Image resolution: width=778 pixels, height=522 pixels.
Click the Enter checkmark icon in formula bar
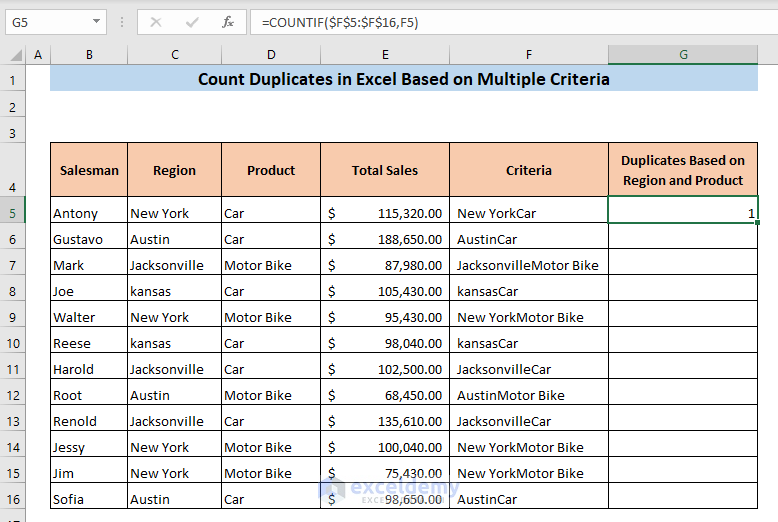tap(192, 21)
